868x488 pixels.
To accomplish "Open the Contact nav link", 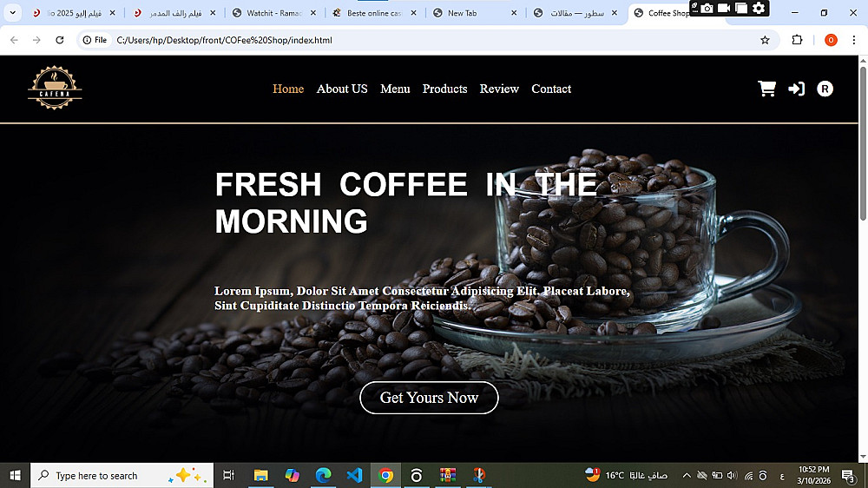I will click(551, 89).
